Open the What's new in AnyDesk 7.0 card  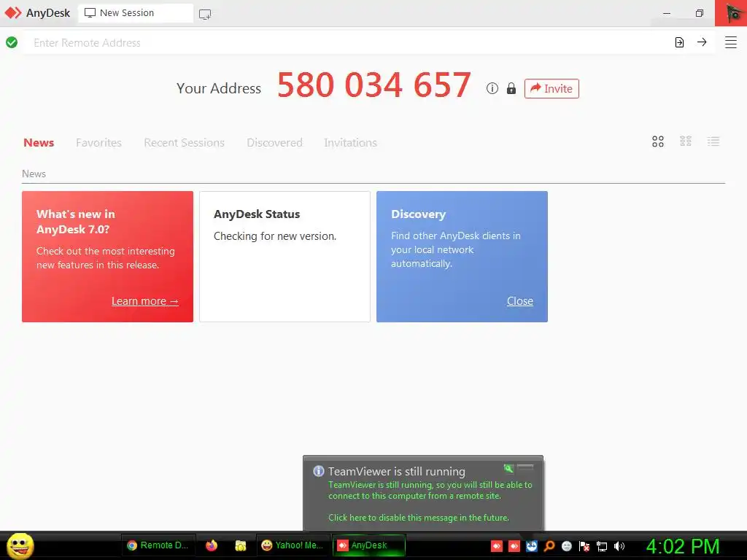pyautogui.click(x=108, y=257)
